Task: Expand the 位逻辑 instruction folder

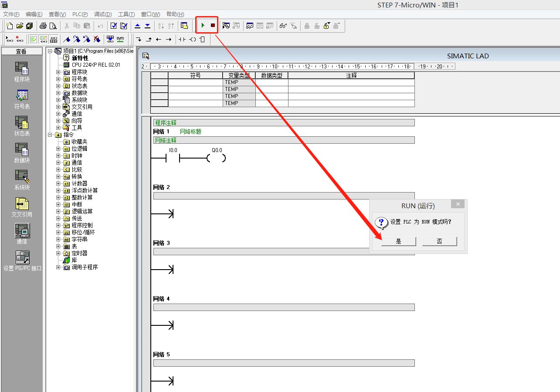Action: tap(58, 149)
